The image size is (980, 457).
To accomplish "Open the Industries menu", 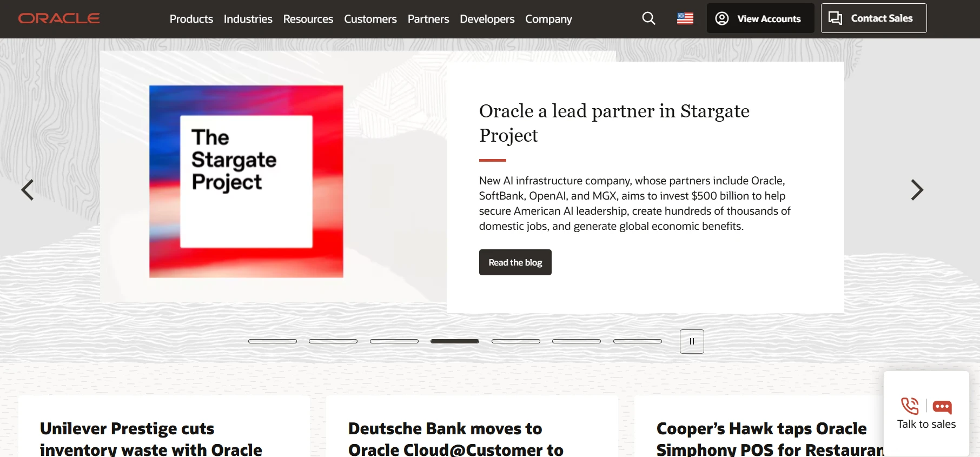I will pos(248,19).
